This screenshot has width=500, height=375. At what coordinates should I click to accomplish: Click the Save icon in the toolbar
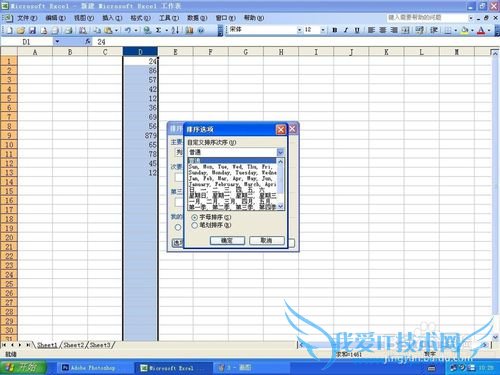(x=32, y=30)
